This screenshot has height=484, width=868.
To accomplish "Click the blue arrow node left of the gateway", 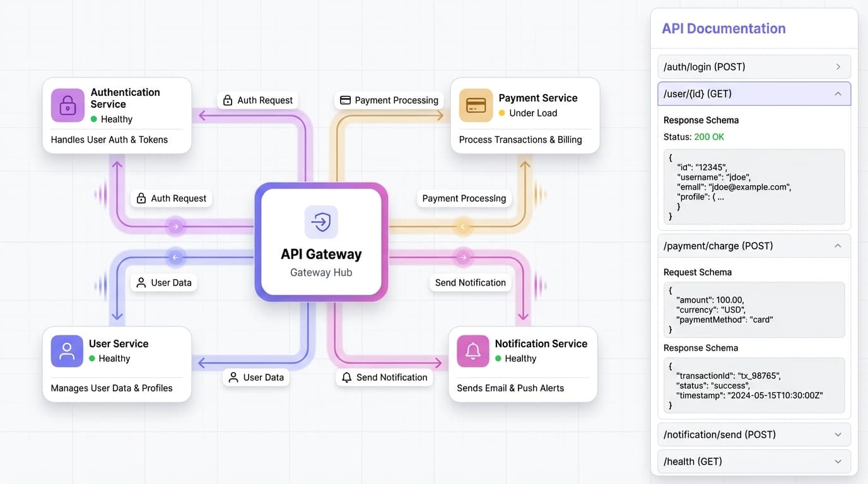I will tap(175, 257).
